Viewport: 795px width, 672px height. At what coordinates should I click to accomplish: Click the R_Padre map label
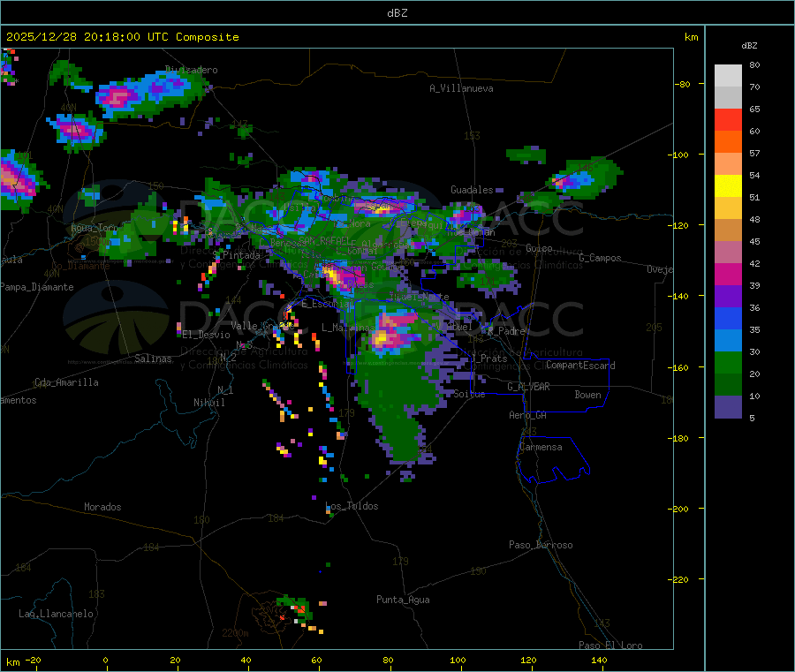tap(506, 331)
